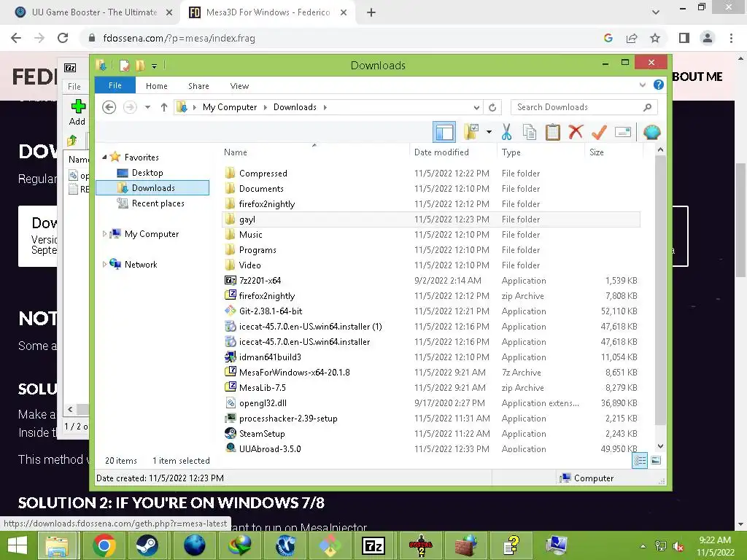This screenshot has height=560, width=747.
Task: Sort files by Size column header
Action: [597, 152]
